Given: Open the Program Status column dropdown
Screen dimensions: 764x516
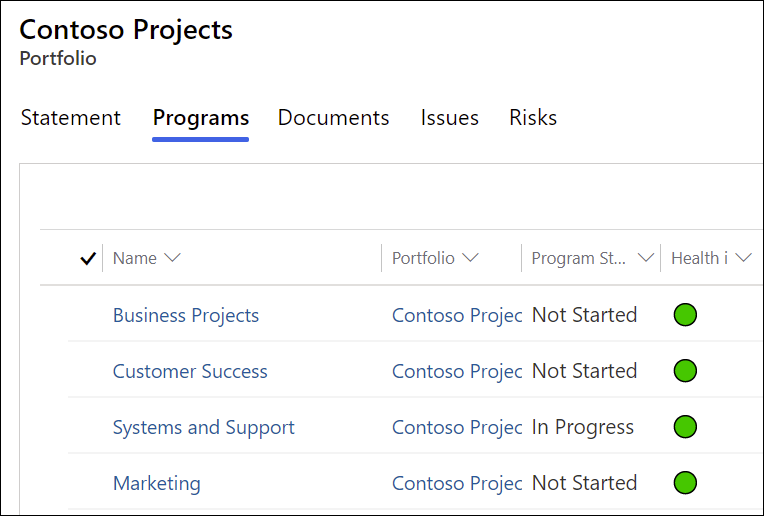Looking at the screenshot, I should (646, 258).
